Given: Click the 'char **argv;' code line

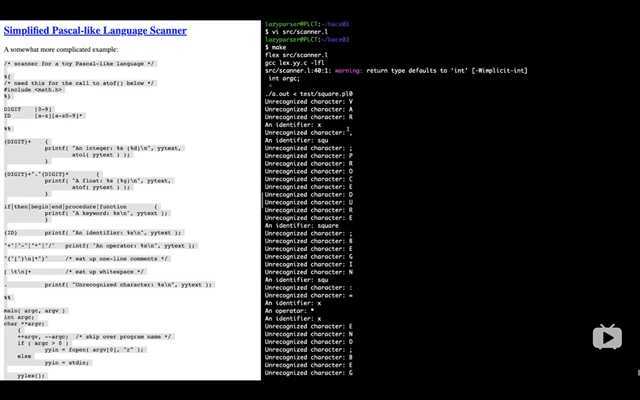Looking at the screenshot, I should click(x=25, y=324).
